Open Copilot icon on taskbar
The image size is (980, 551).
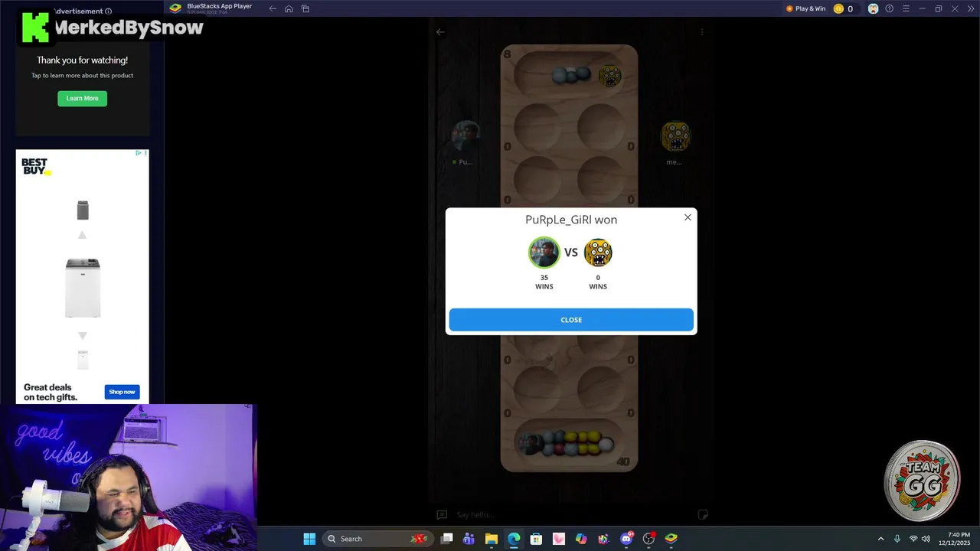point(581,539)
